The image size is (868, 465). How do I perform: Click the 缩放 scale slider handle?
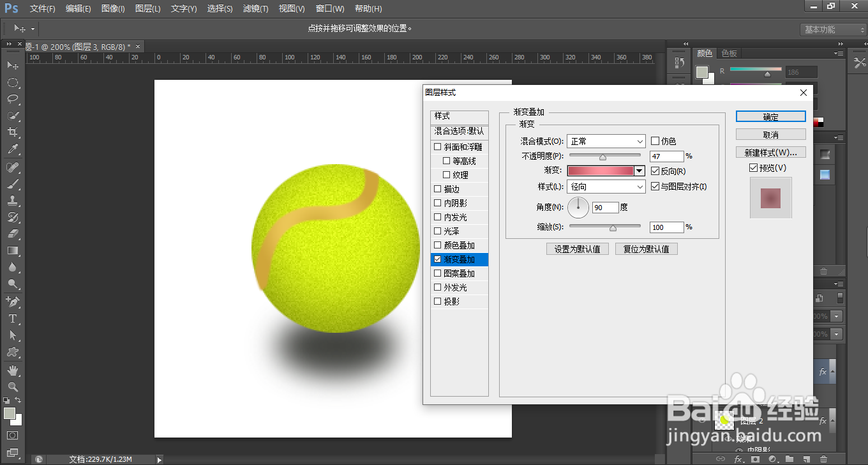tap(613, 227)
